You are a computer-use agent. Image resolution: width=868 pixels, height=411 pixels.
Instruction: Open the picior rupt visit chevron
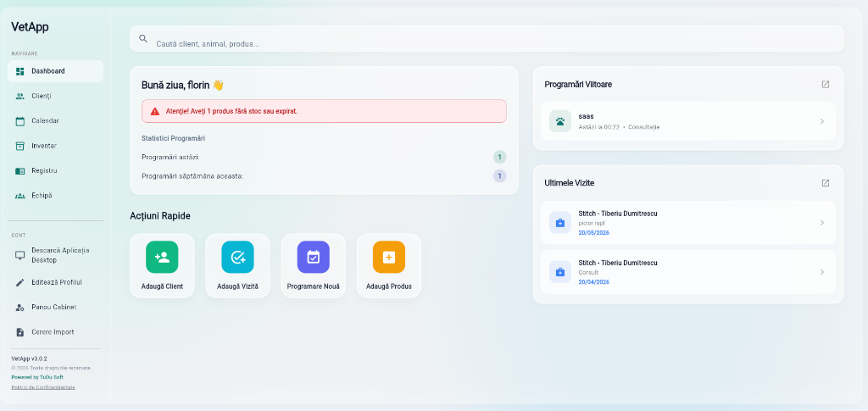coord(822,223)
